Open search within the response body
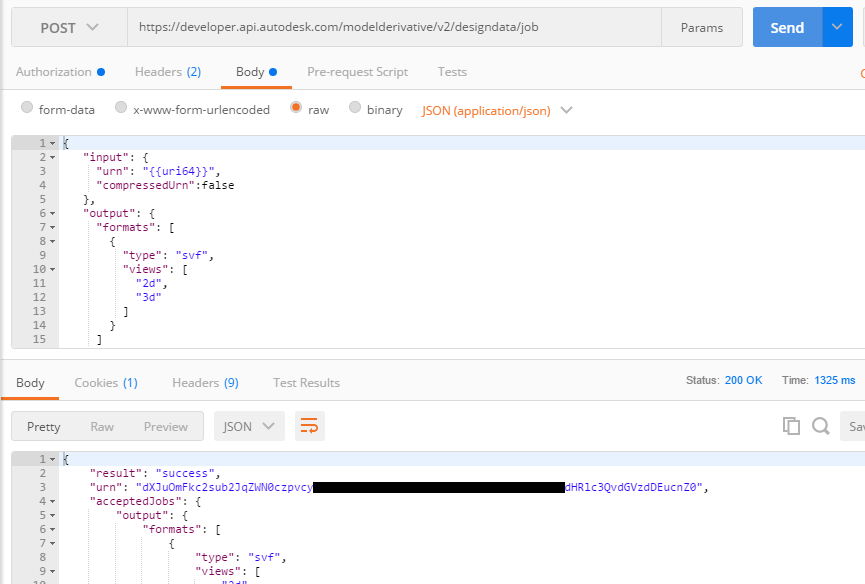This screenshot has width=865, height=584. [x=819, y=425]
